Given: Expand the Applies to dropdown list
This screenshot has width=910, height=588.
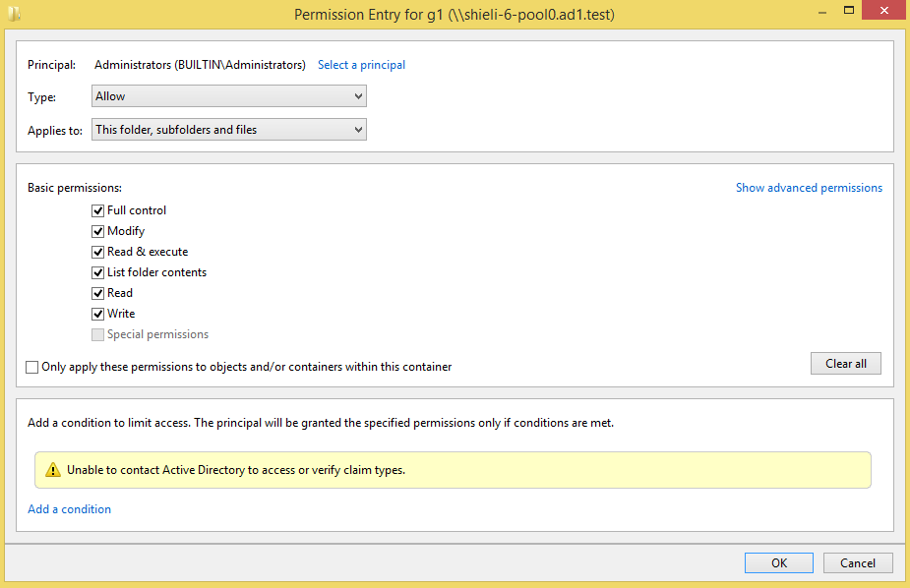Looking at the screenshot, I should [x=229, y=130].
